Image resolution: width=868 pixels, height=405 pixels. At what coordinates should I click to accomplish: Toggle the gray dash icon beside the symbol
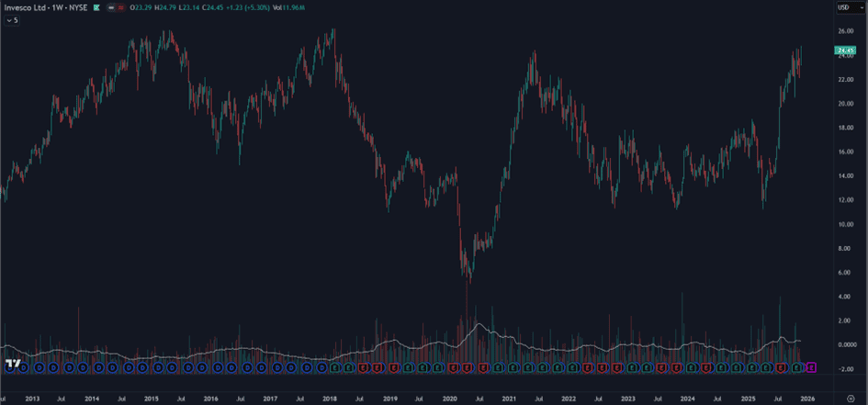[110, 7]
